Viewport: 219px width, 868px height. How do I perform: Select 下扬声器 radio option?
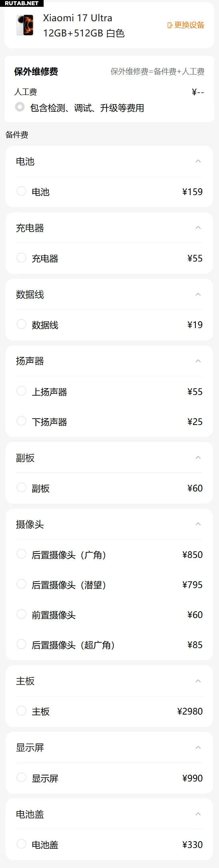[x=21, y=421]
